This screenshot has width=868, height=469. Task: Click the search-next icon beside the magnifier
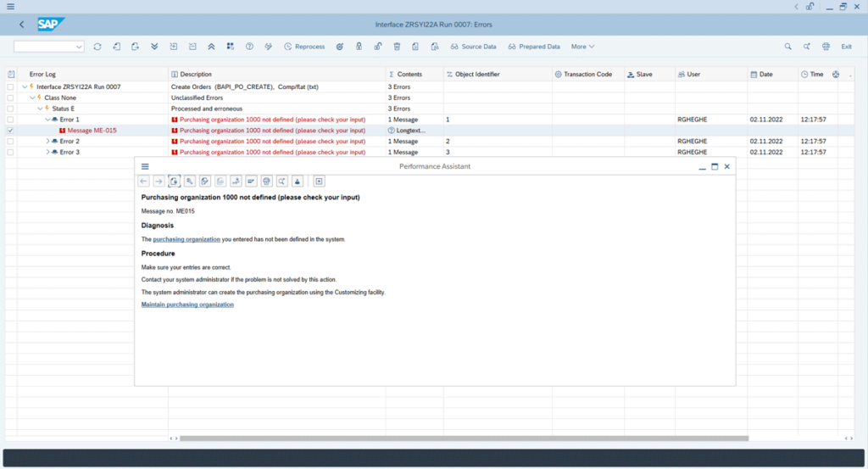coord(807,47)
